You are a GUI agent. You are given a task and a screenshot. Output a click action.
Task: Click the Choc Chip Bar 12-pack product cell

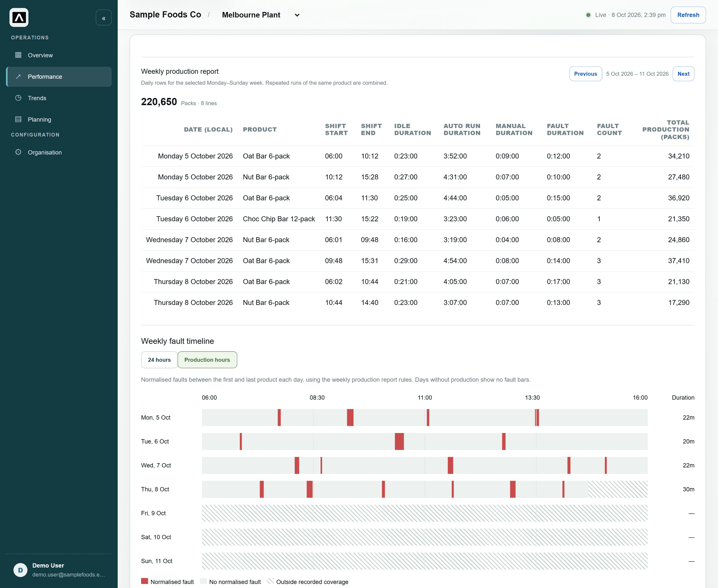(x=279, y=219)
